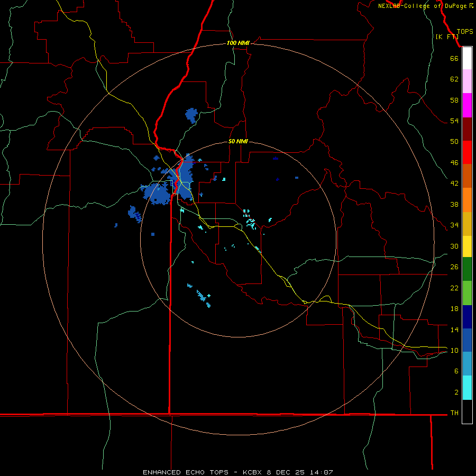
Task: Click the 14:07 timestamp
Action: (x=322, y=472)
